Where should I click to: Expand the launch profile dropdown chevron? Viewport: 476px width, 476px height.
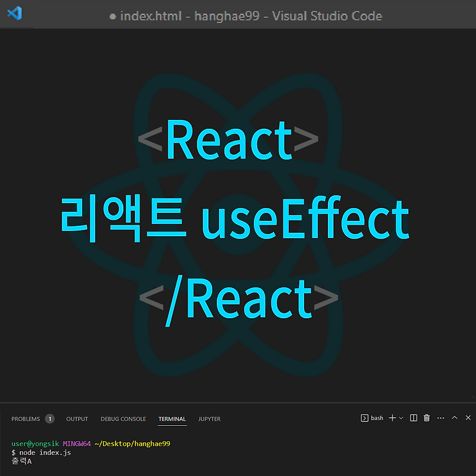[401, 418]
